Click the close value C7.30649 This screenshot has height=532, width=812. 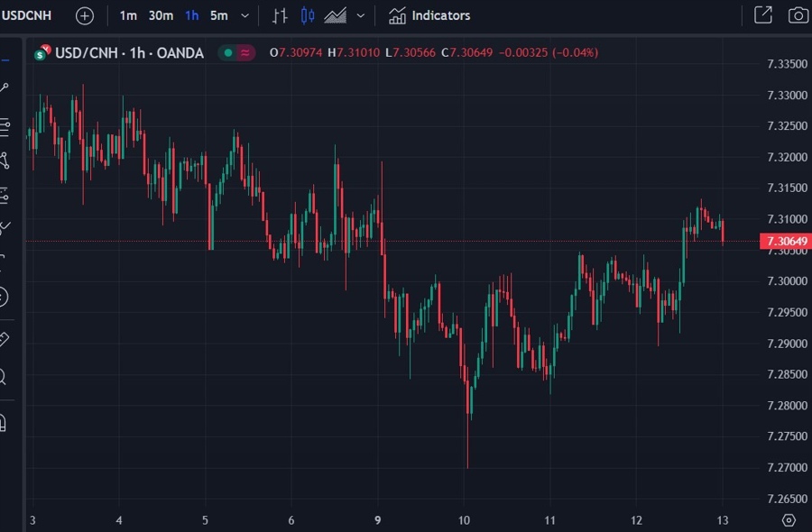click(467, 52)
